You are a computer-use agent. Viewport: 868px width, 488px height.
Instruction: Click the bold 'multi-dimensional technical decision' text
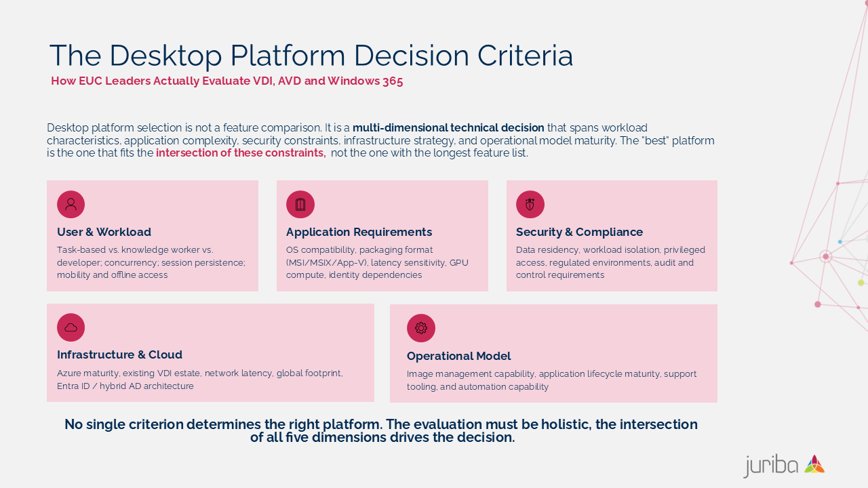click(448, 128)
